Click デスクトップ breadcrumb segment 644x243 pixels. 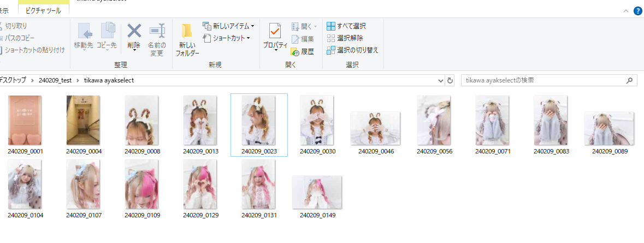pyautogui.click(x=13, y=80)
